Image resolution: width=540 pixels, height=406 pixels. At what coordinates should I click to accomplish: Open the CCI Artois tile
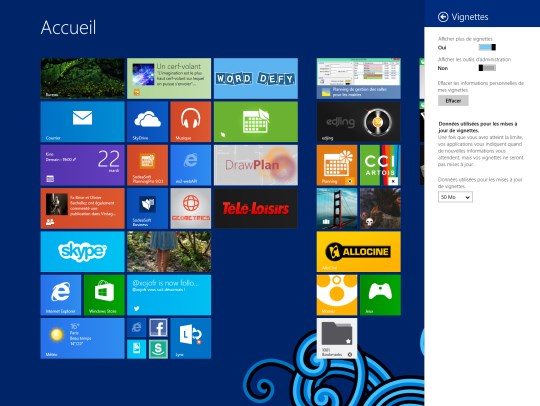point(381,165)
